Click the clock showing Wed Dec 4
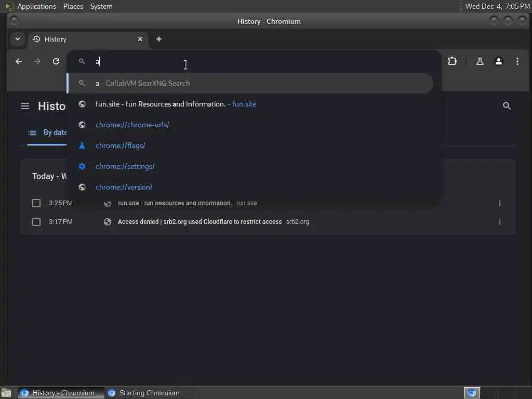The height and width of the screenshot is (399, 532). click(497, 6)
